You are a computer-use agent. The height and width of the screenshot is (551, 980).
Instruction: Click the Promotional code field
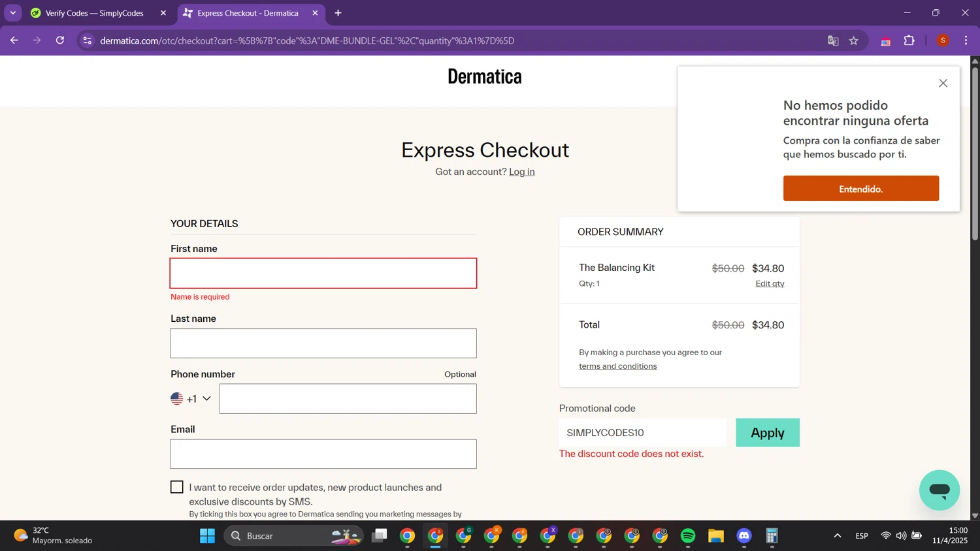pos(643,433)
